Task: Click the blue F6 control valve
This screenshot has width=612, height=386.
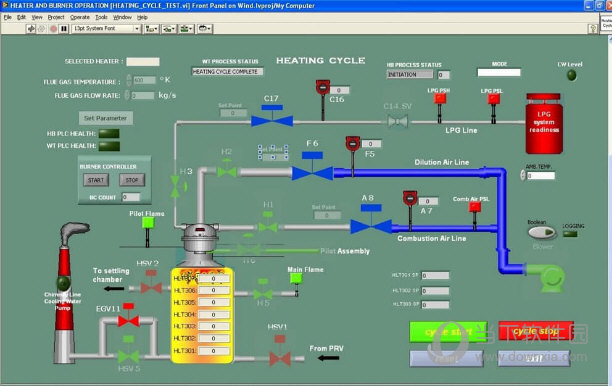Action: pyautogui.click(x=312, y=173)
